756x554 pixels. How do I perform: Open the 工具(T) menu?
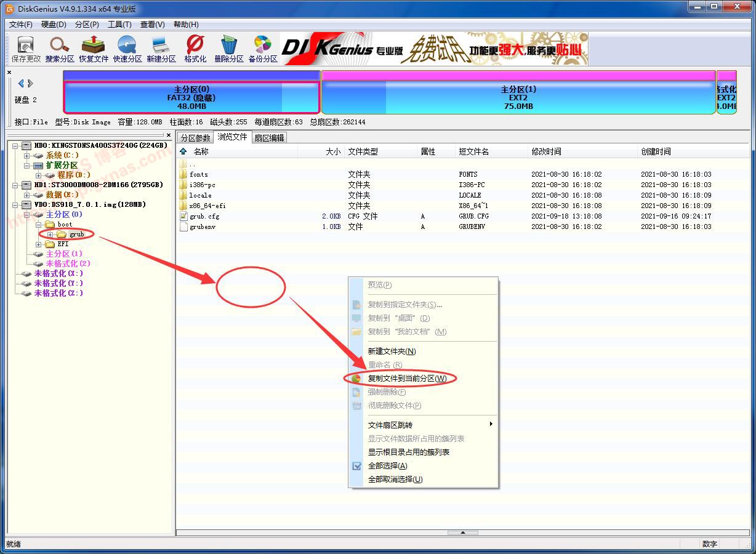(119, 24)
